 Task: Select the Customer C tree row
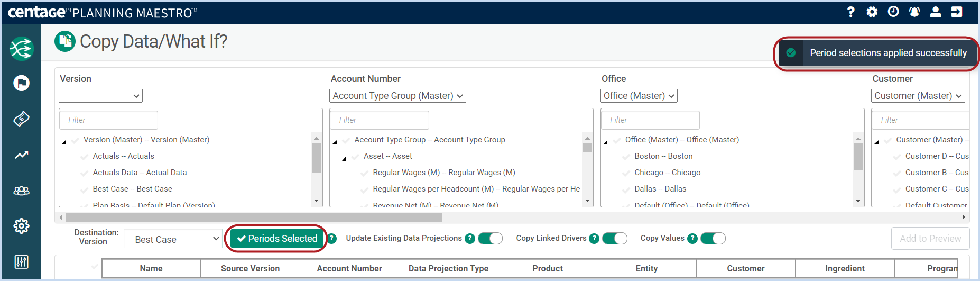(x=937, y=189)
